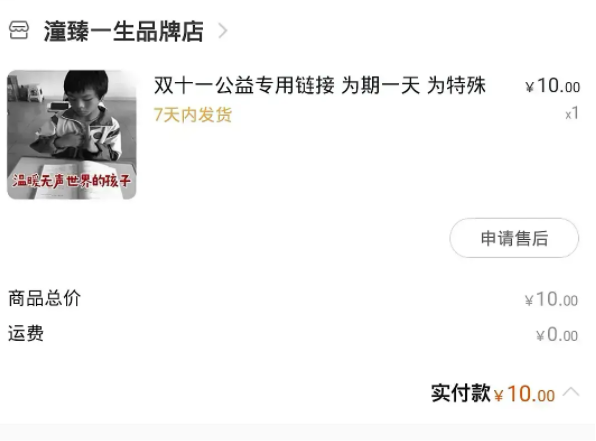Click the gray ¥10.00 total price value
The height and width of the screenshot is (441, 596).
click(x=551, y=300)
